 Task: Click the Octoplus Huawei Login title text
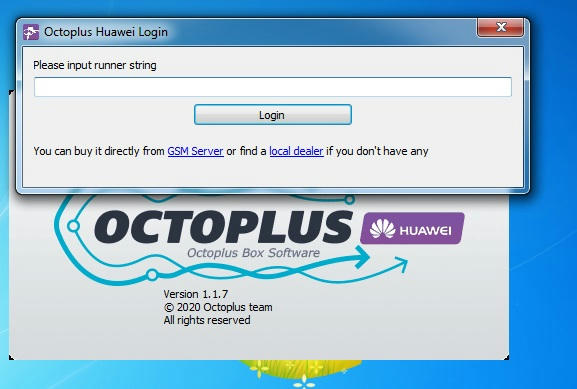click(x=106, y=32)
